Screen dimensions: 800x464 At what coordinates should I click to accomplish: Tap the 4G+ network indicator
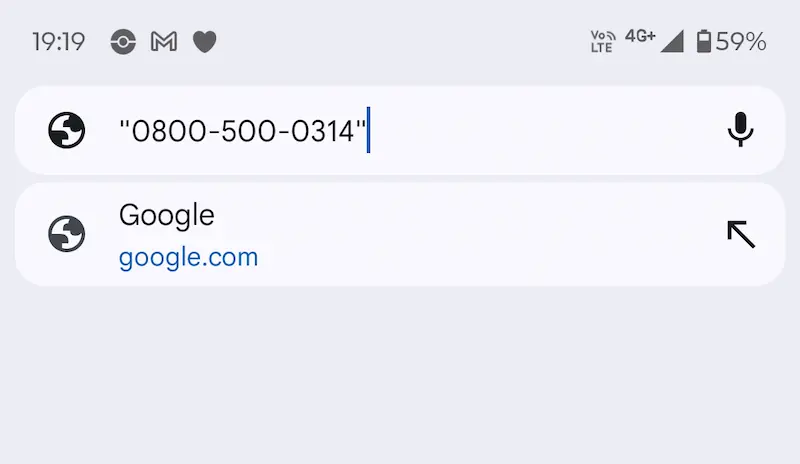pyautogui.click(x=640, y=36)
